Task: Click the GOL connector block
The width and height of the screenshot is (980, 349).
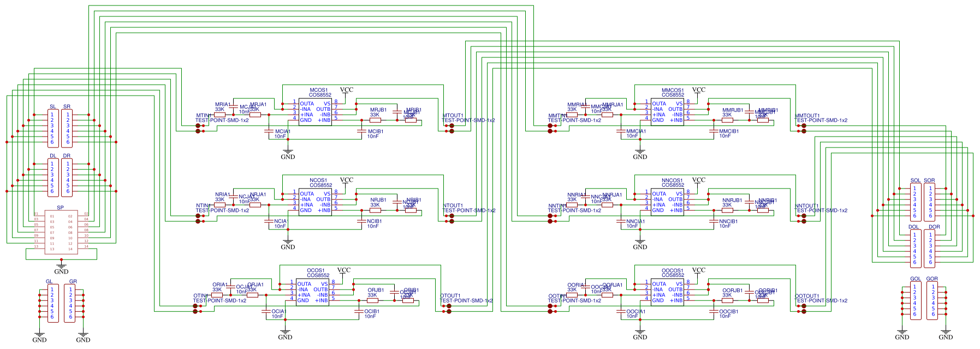Action: coord(916,300)
